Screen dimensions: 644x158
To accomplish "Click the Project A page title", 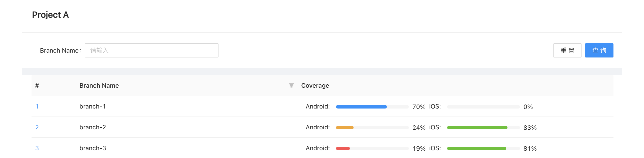I will pyautogui.click(x=50, y=15).
